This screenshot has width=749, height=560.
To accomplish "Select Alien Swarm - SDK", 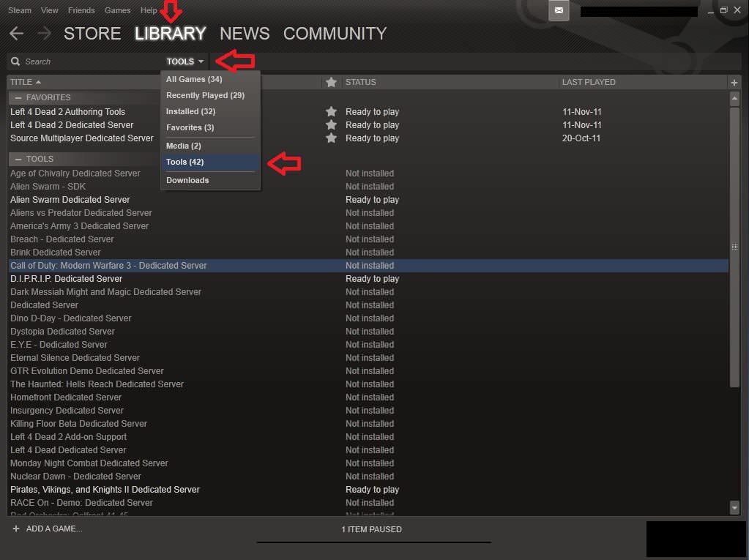I will 48,187.
